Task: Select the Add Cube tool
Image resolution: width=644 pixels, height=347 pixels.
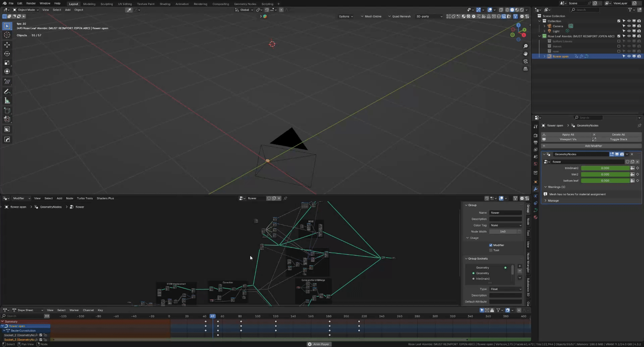Action: (x=7, y=110)
